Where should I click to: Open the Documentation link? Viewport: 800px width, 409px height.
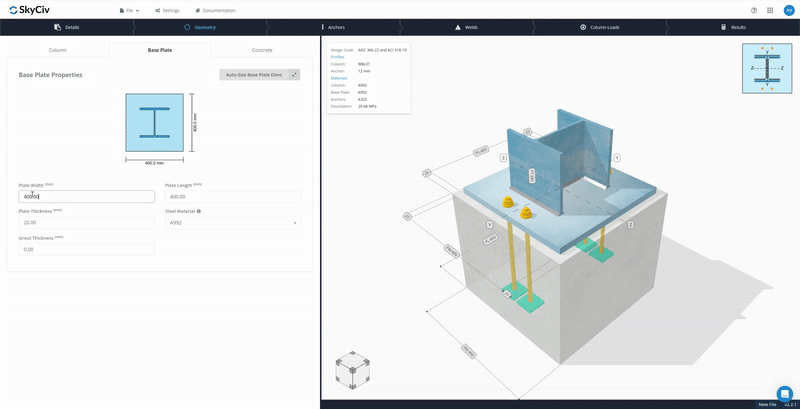(x=216, y=9)
